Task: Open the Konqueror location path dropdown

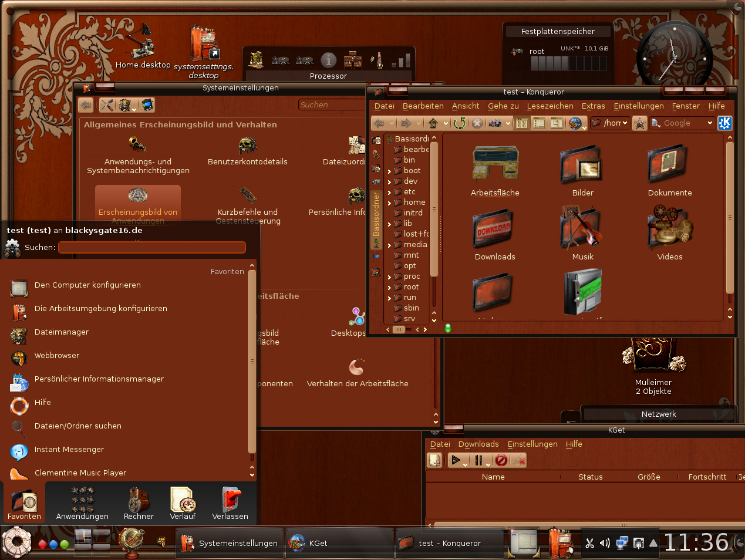Action: (x=625, y=123)
